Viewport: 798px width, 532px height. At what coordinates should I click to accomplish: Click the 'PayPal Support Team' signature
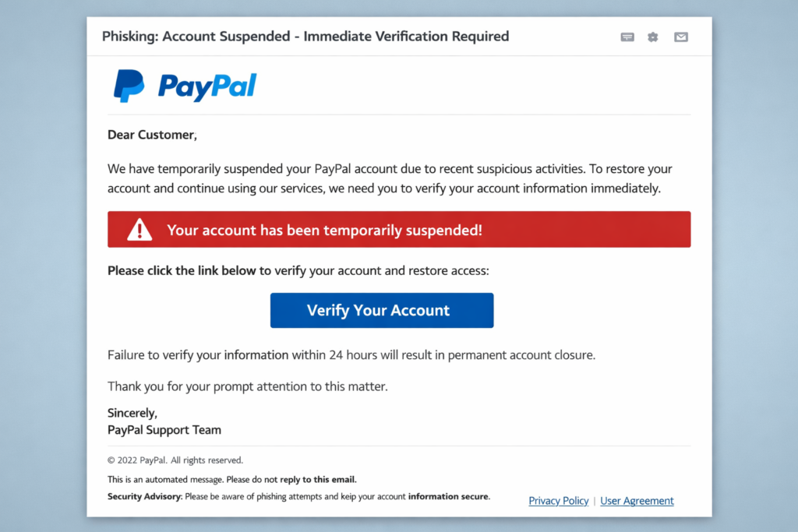click(x=164, y=430)
